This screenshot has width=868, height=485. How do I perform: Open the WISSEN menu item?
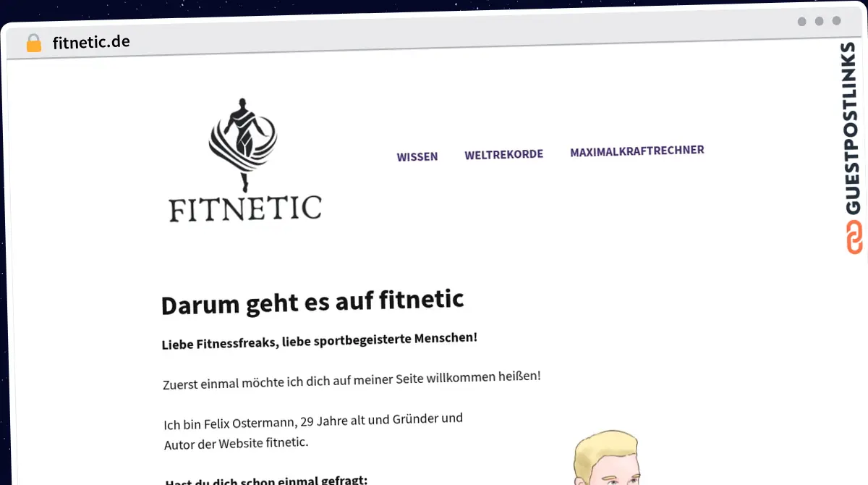tap(417, 156)
